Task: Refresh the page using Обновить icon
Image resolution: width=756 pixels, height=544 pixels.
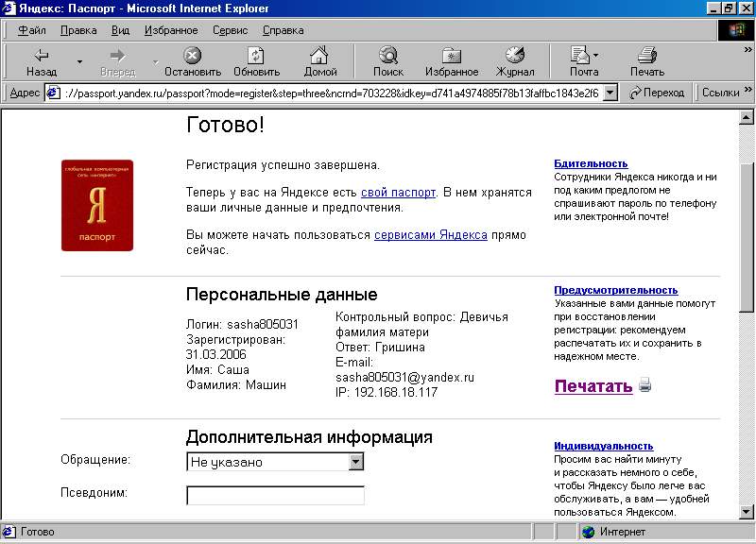Action: click(x=256, y=61)
